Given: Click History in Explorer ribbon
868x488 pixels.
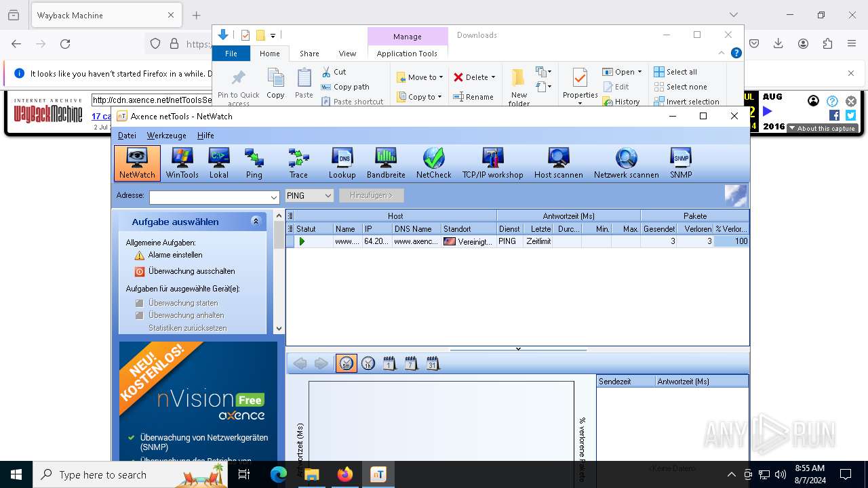Looking at the screenshot, I should click(x=620, y=102).
